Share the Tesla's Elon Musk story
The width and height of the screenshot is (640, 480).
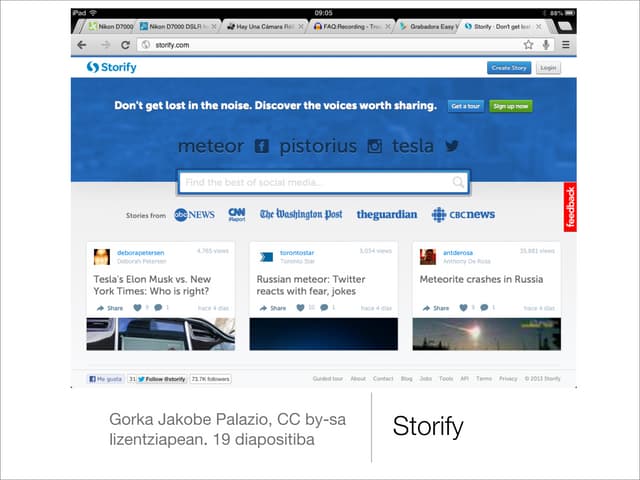(x=110, y=308)
